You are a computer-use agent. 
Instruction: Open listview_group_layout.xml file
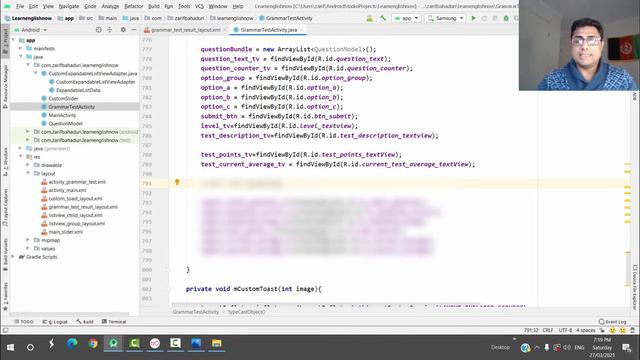point(76,223)
